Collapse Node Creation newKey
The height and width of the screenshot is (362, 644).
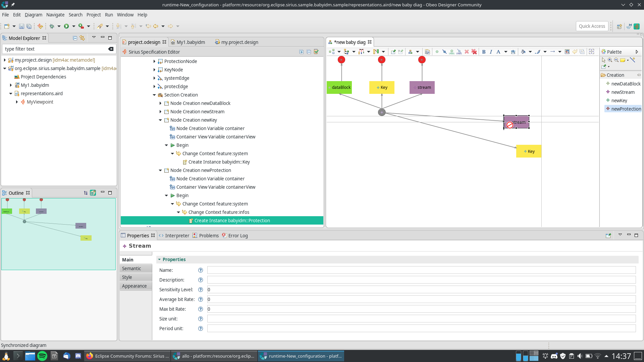point(160,120)
